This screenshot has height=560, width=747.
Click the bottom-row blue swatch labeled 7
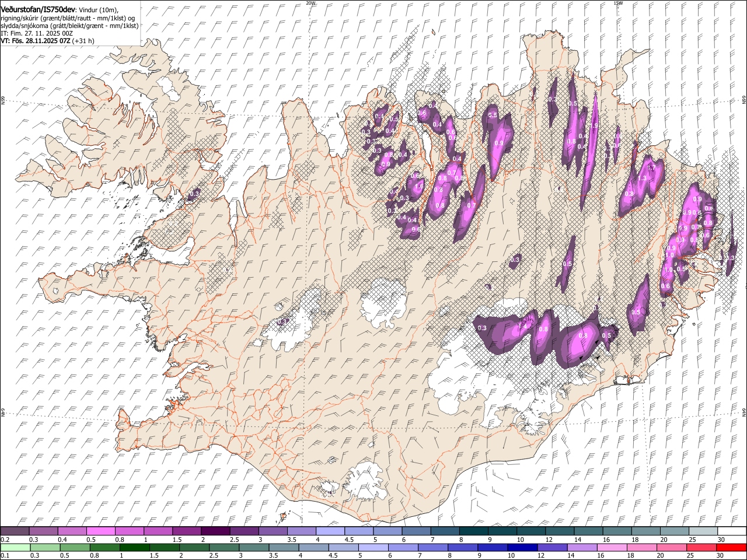[432, 548]
